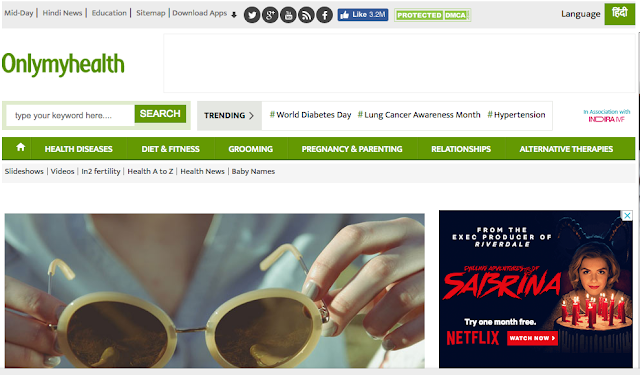This screenshot has width=640, height=375.
Task: Open the sunglasses article image
Action: 215,291
